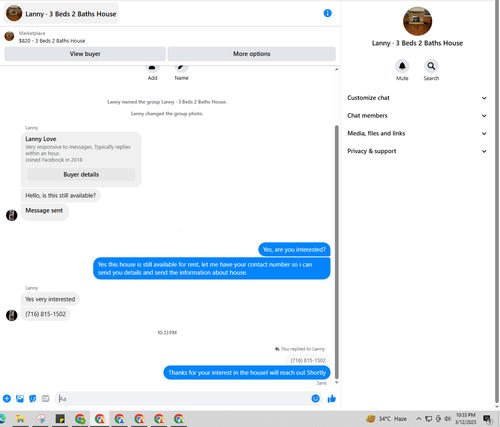
Task: Click the 'Hello, is this still available?' message
Action: (x=60, y=195)
